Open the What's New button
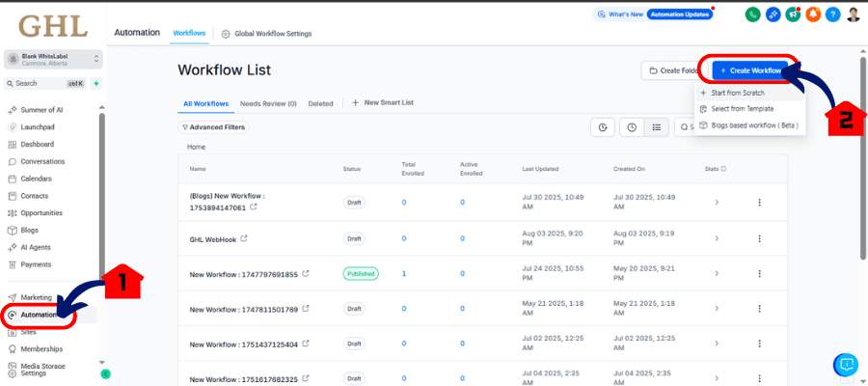Image resolution: width=868 pixels, height=386 pixels. coord(618,14)
